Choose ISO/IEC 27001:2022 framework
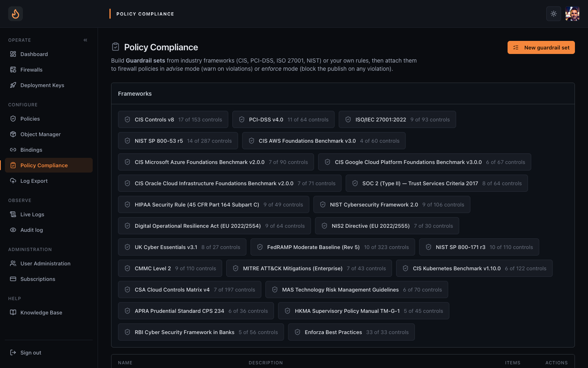This screenshot has width=588, height=368. [397, 119]
